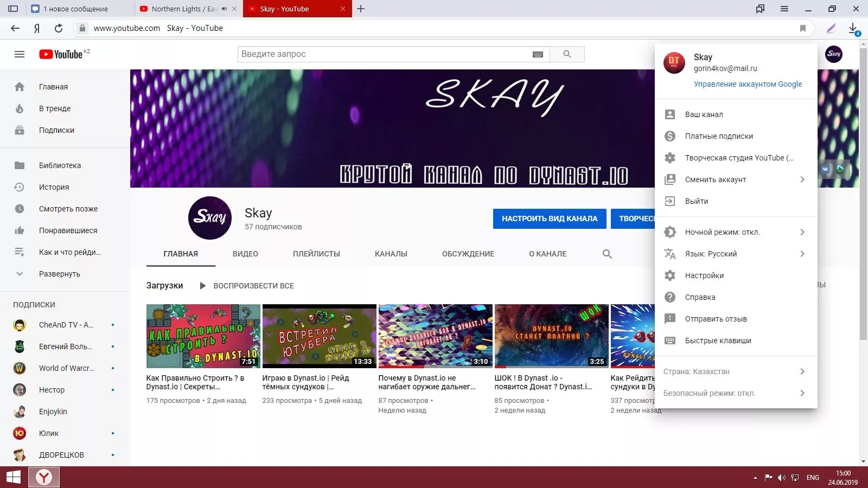Screen dimensions: 868x488
Task: Click the Выйти sign-out icon
Action: pos(670,201)
